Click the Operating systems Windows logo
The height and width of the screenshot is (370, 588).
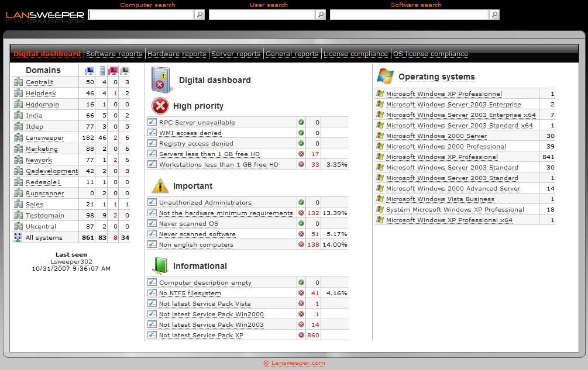tap(385, 76)
